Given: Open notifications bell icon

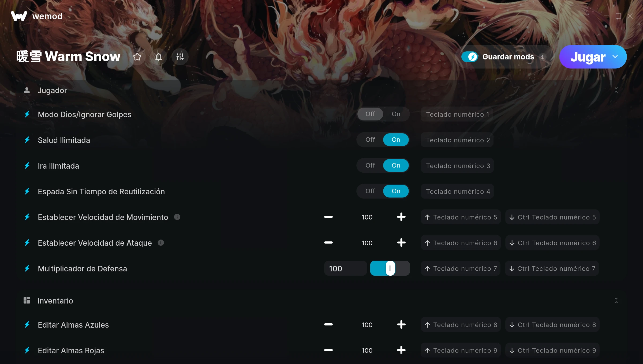Looking at the screenshot, I should pos(159,57).
